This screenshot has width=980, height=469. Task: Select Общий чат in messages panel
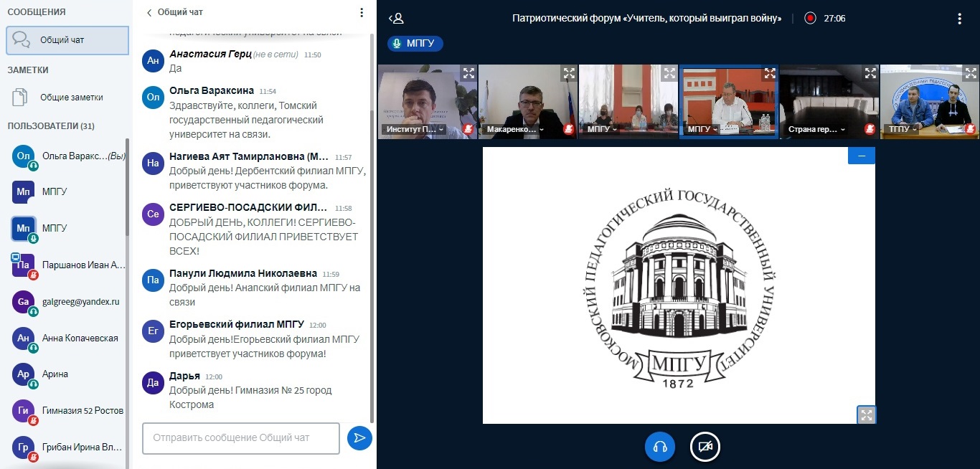[67, 40]
